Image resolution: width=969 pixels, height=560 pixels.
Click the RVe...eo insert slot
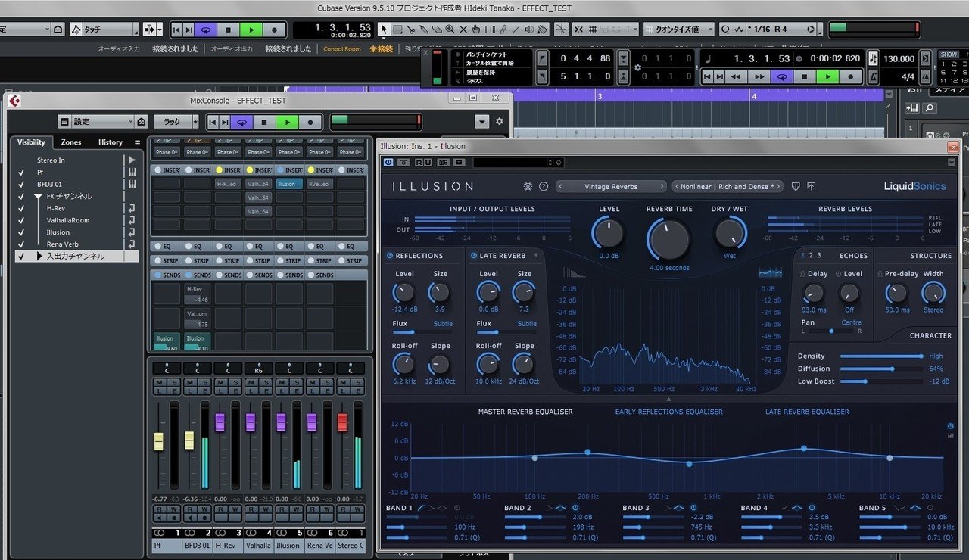pyautogui.click(x=319, y=184)
